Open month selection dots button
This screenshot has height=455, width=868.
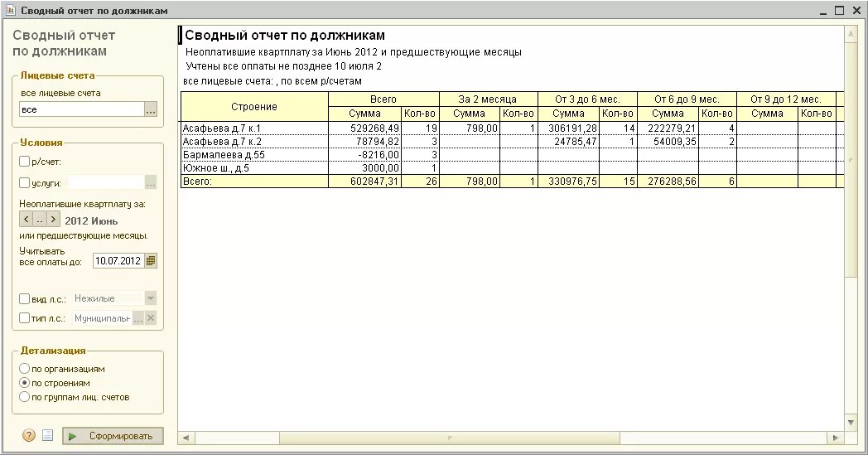coord(39,220)
